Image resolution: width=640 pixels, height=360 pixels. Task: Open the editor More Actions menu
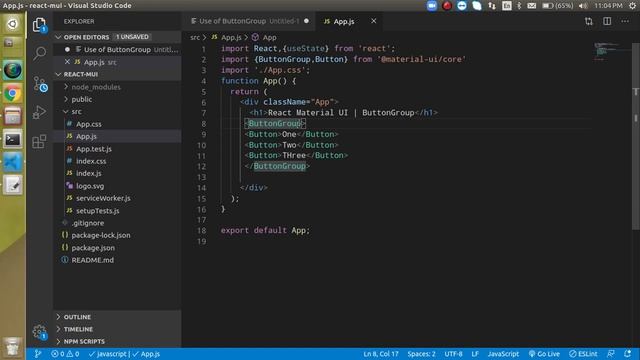pos(625,21)
